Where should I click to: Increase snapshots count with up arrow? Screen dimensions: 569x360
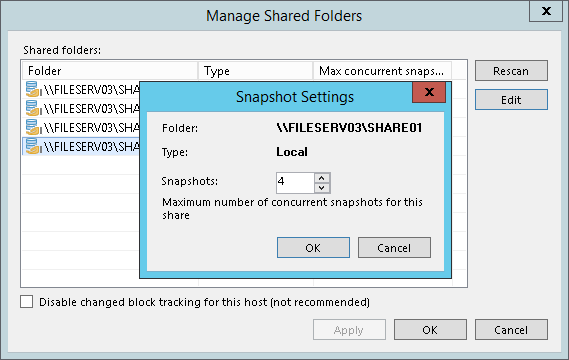(x=322, y=178)
